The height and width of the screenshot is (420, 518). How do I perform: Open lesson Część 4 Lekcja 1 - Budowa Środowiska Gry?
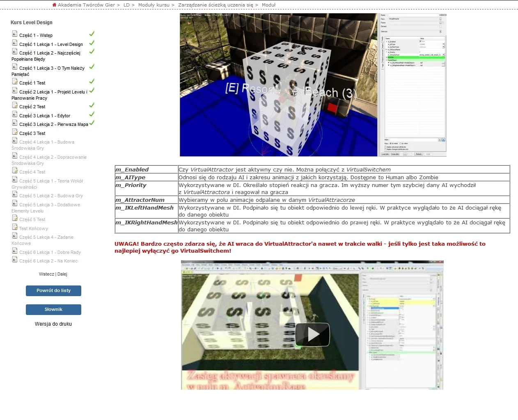point(43,145)
